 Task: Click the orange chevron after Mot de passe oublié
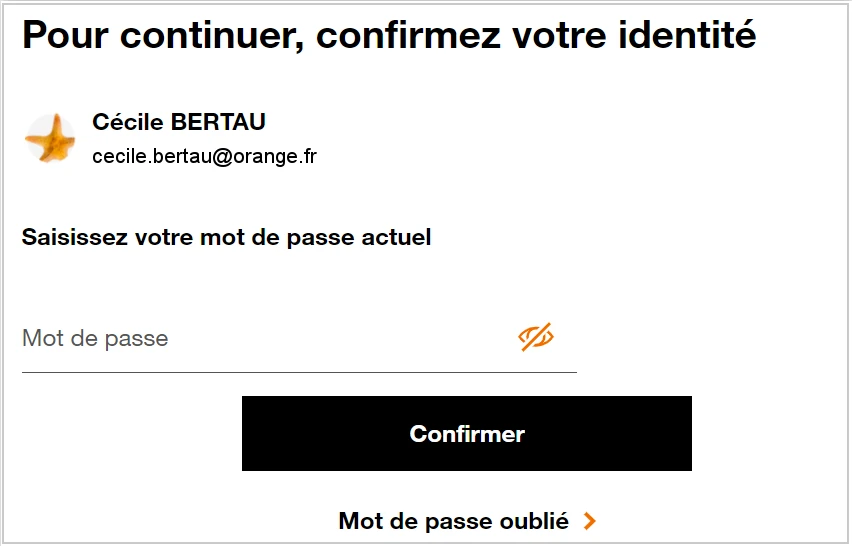(590, 521)
